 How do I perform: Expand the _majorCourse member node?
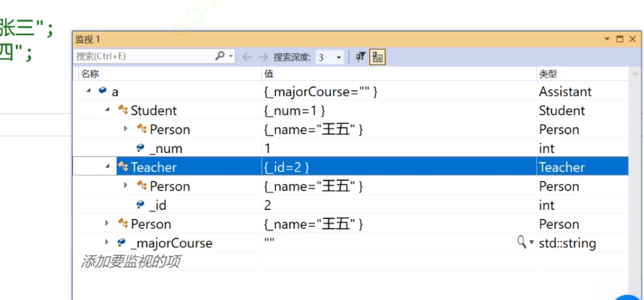(x=107, y=243)
